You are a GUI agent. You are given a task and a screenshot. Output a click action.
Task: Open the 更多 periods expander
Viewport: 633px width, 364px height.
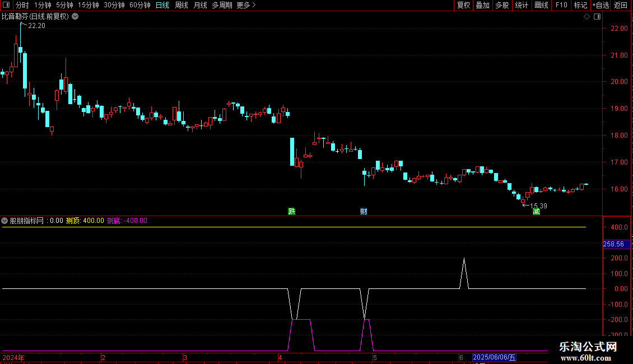coord(246,5)
